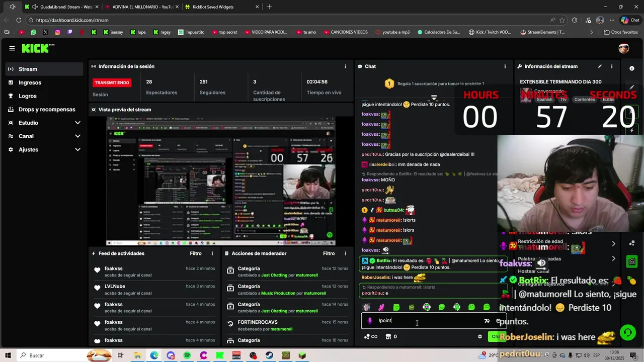Open Drops y recompensas in the sidebar

click(44, 109)
